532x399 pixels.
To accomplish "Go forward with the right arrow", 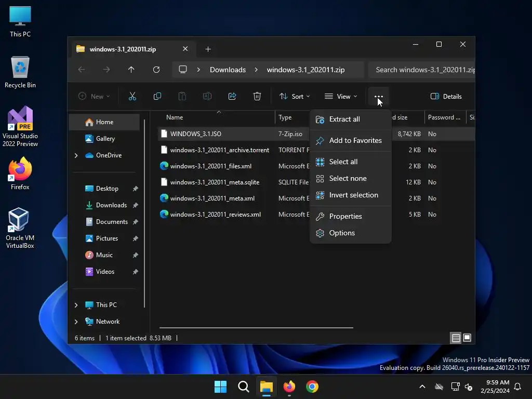I will 107,70.
